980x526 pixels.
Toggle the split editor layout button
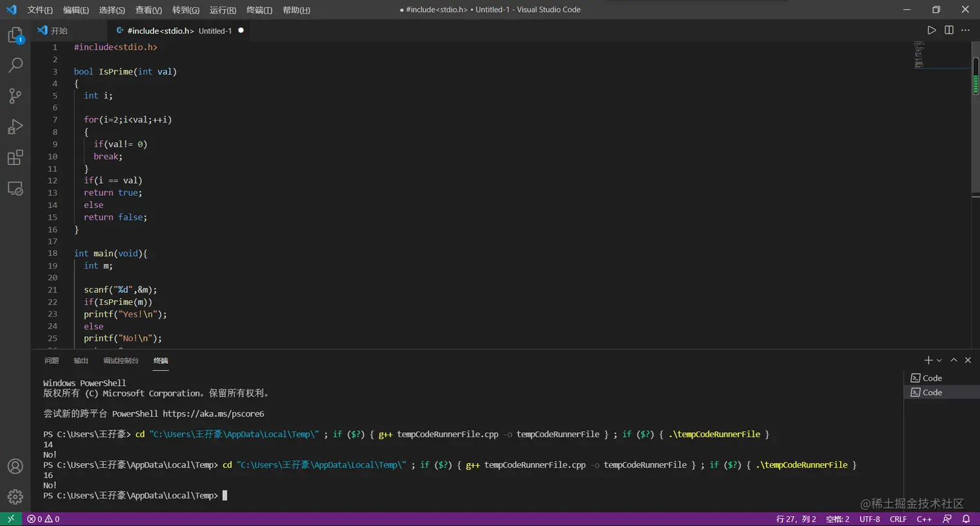949,30
